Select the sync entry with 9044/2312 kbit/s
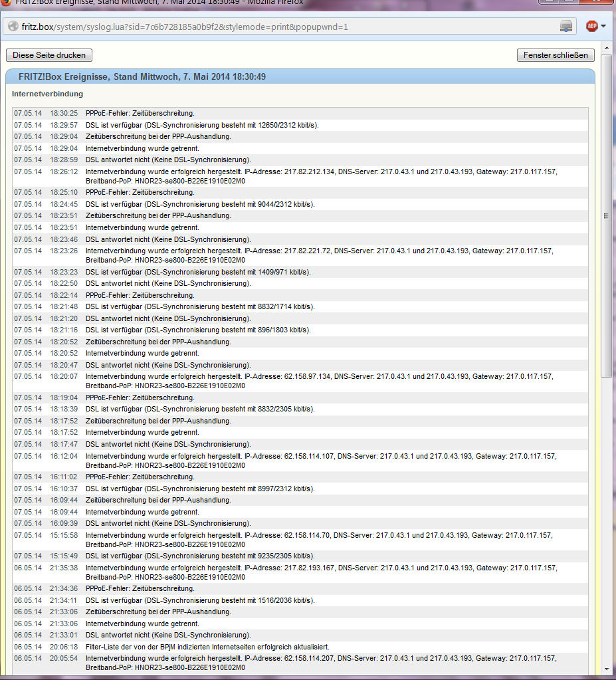This screenshot has height=680, width=616. tap(300, 204)
